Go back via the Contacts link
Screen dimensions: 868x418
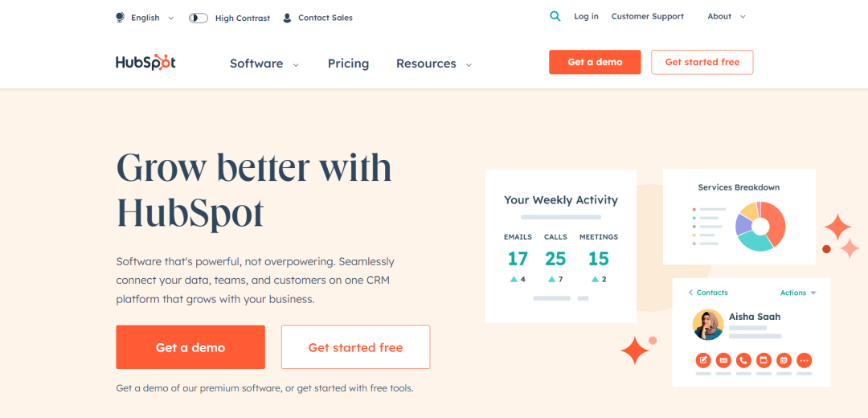(x=708, y=293)
